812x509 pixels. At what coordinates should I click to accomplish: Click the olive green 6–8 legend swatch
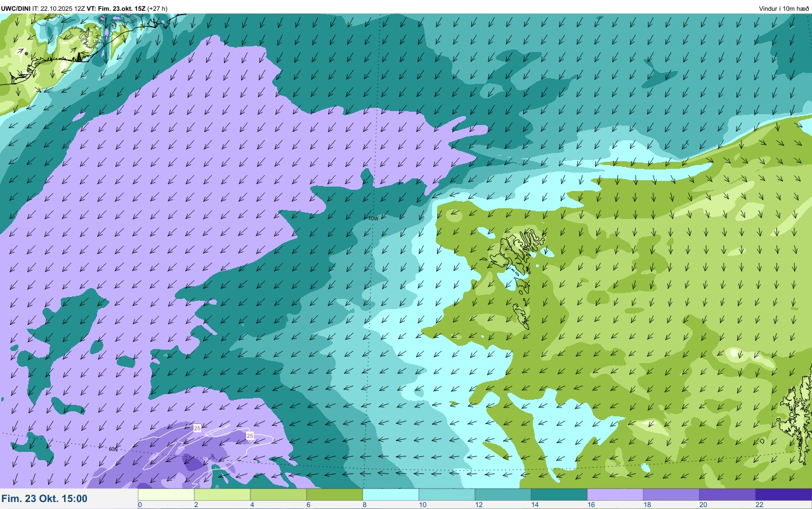coord(334,494)
